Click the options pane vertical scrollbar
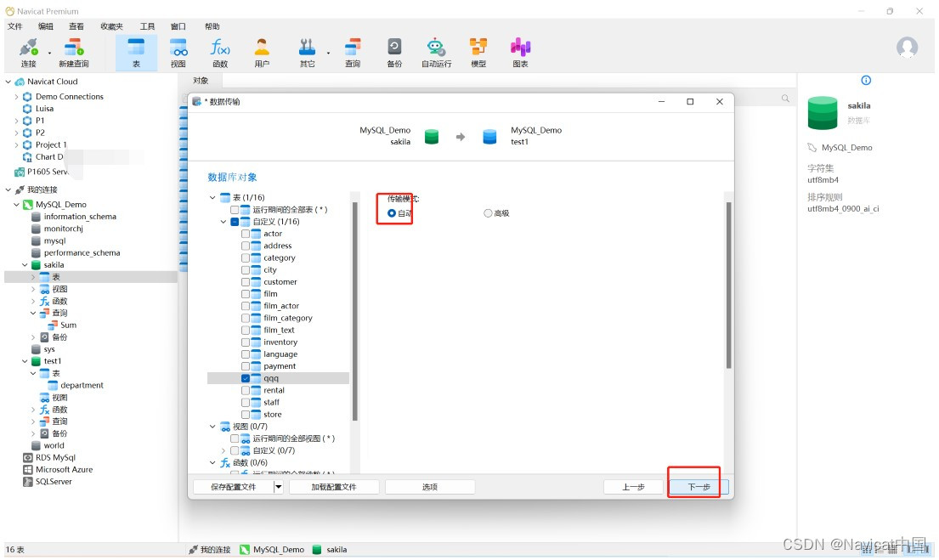The width and height of the screenshot is (939, 560). 729,285
